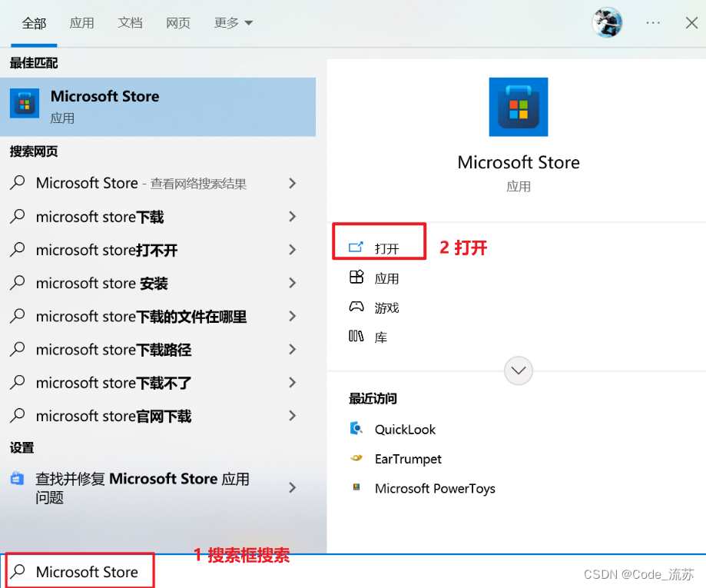Select suggestion 'microsoft store官网下载'
This screenshot has width=706, height=588.
(157, 415)
